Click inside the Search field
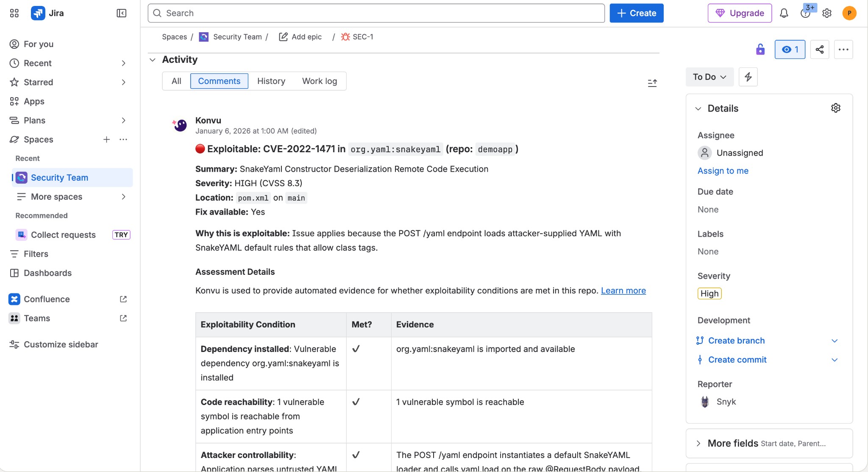 coord(376,13)
